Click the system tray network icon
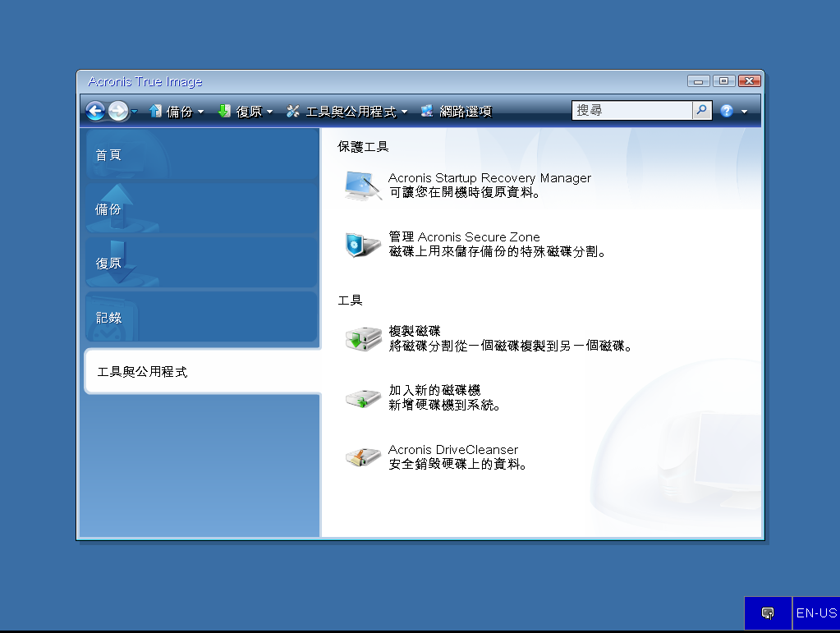 coord(768,612)
